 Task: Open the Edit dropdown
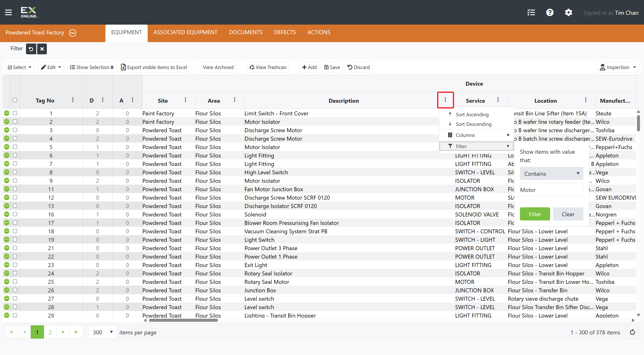point(51,67)
